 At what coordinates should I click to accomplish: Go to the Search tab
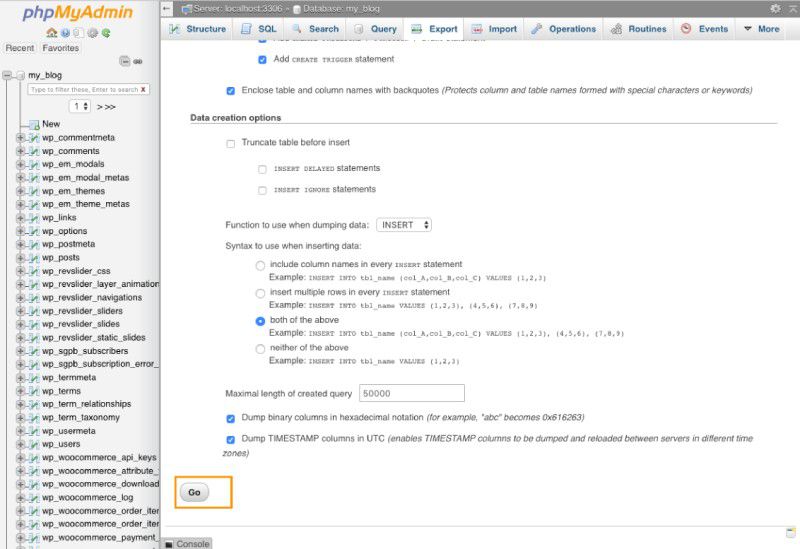tap(315, 29)
